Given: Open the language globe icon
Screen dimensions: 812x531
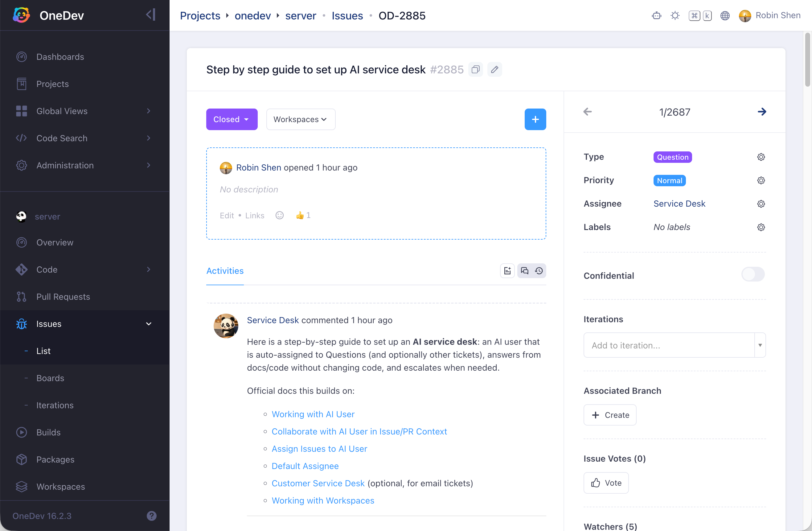Looking at the screenshot, I should click(725, 16).
